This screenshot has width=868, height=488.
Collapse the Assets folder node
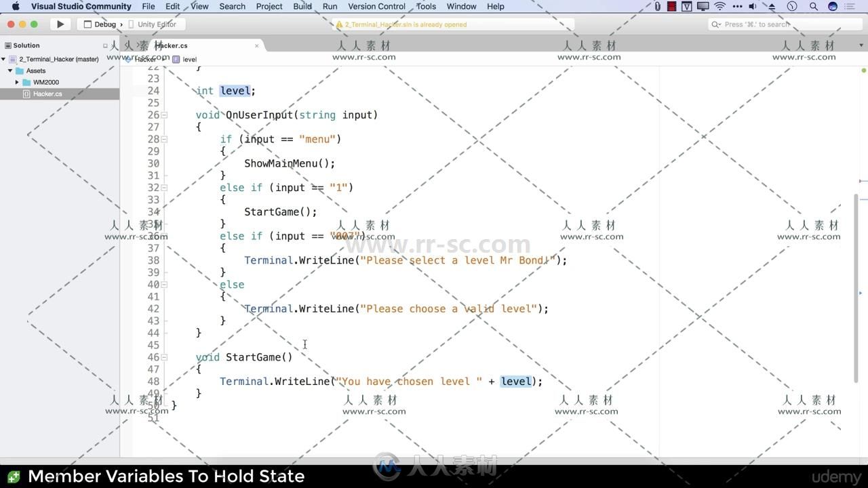point(10,70)
